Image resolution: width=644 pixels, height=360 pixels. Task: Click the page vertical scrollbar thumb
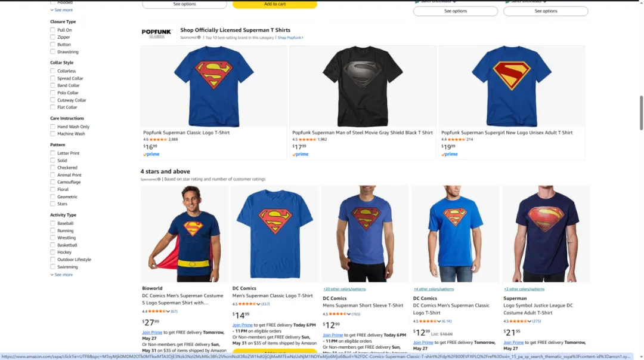coord(641,113)
